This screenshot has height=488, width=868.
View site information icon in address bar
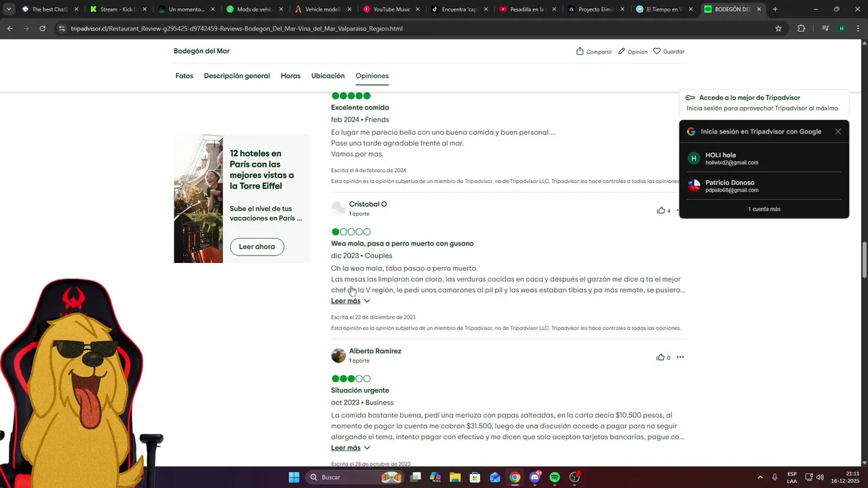(x=62, y=28)
